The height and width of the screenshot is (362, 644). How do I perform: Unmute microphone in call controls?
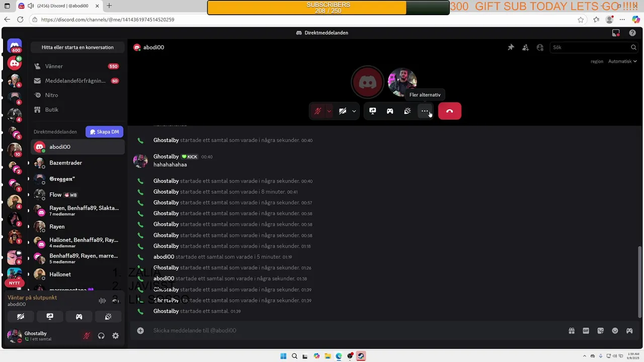[x=318, y=111]
